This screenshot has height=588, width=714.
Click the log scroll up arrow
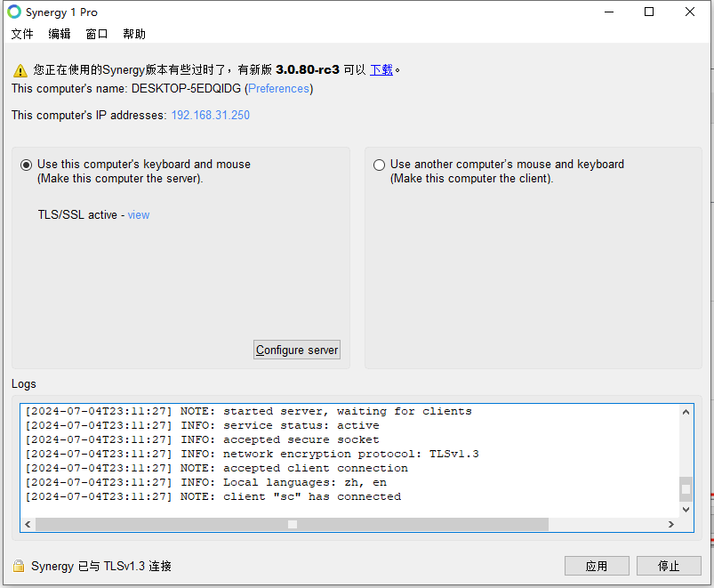[686, 412]
